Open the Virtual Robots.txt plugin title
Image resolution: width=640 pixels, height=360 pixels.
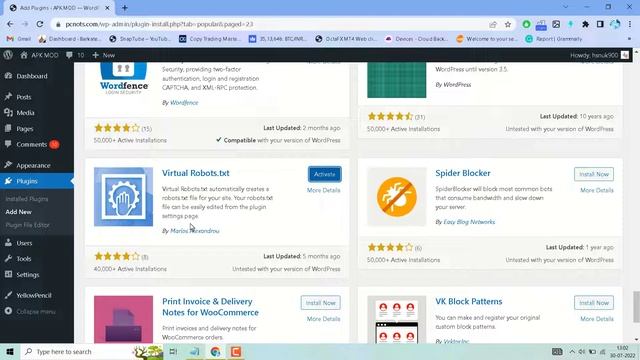[x=196, y=173]
